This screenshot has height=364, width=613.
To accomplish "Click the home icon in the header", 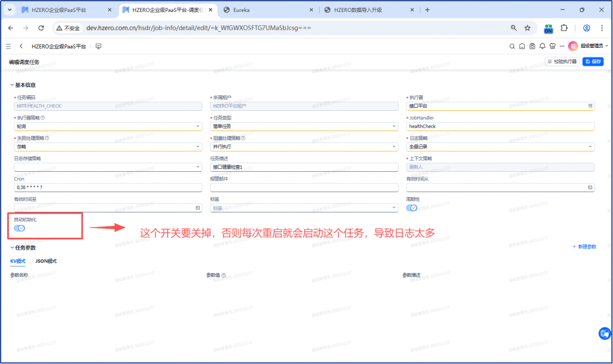I will (522, 46).
